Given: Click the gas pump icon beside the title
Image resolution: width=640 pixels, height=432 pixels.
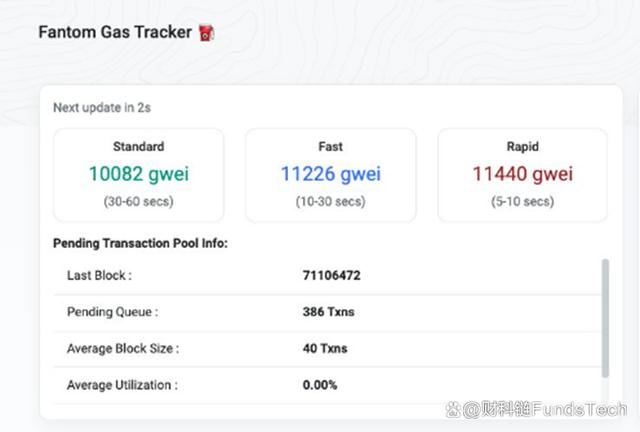Looking at the screenshot, I should tap(207, 33).
